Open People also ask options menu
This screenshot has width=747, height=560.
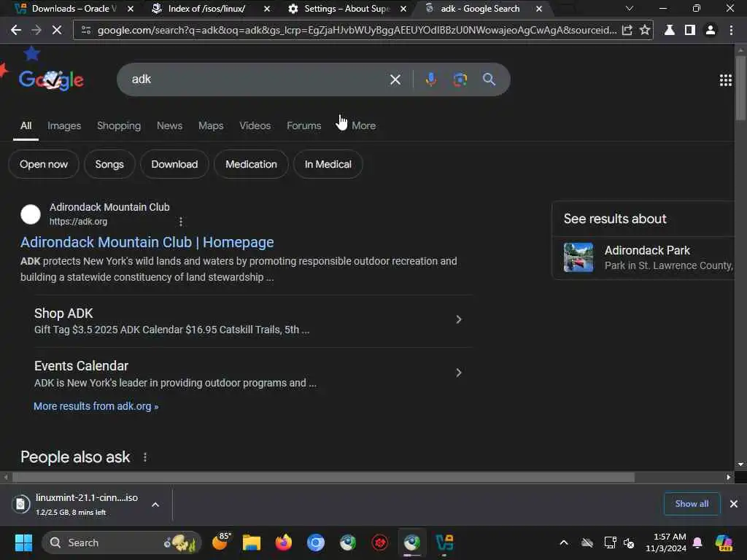coord(145,457)
